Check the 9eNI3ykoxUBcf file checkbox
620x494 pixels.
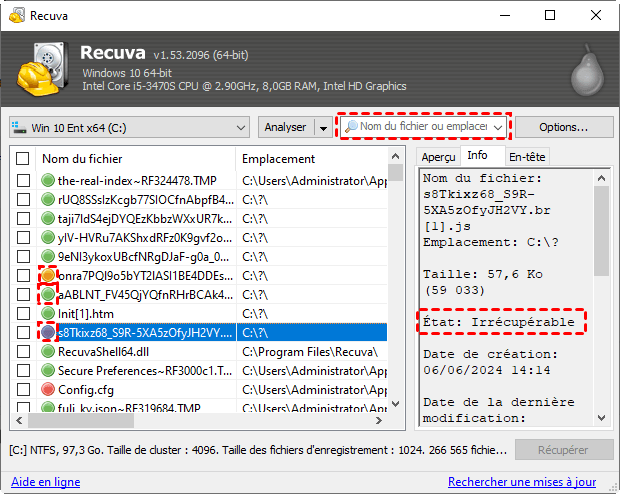point(23,256)
